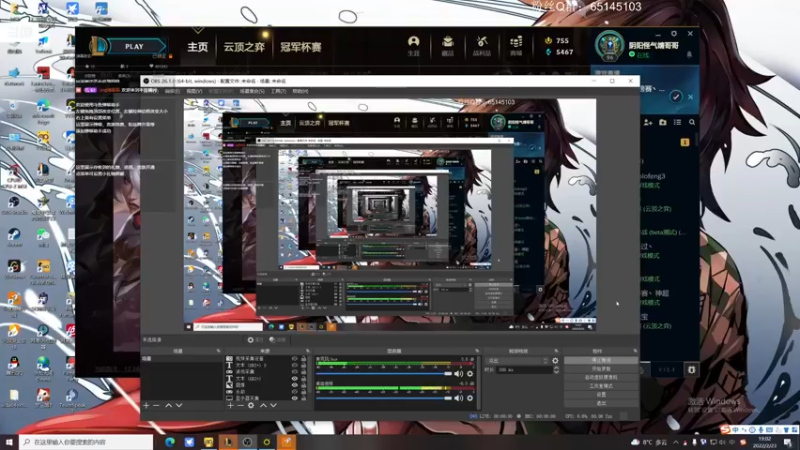Open League client settings gear icon
The height and width of the screenshot is (450, 800).
[674, 34]
